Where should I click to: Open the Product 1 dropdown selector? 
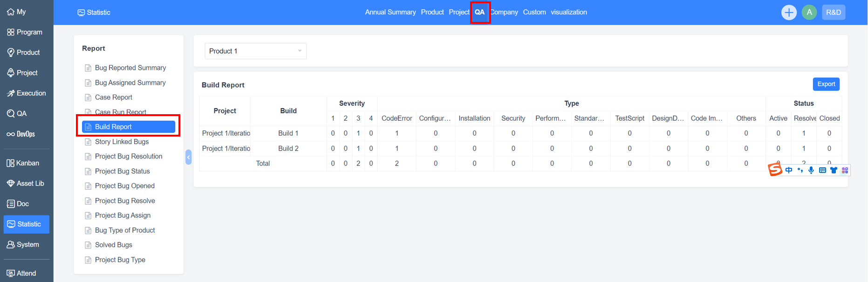255,51
